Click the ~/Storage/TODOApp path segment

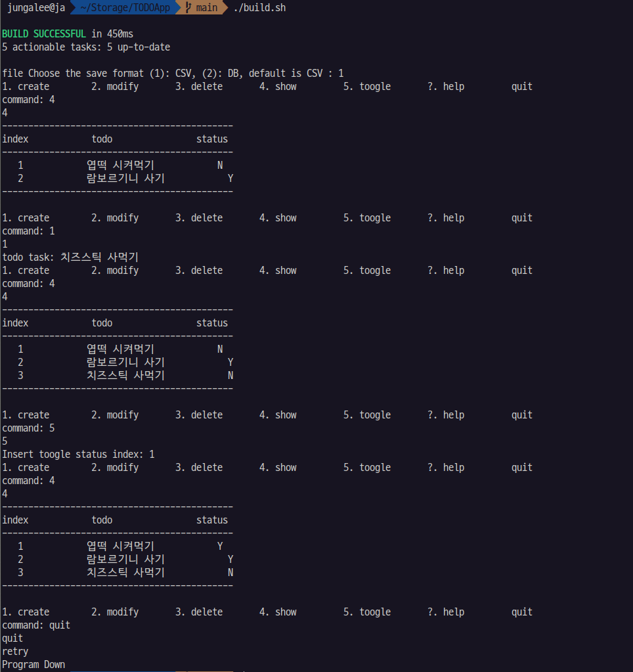tap(125, 8)
